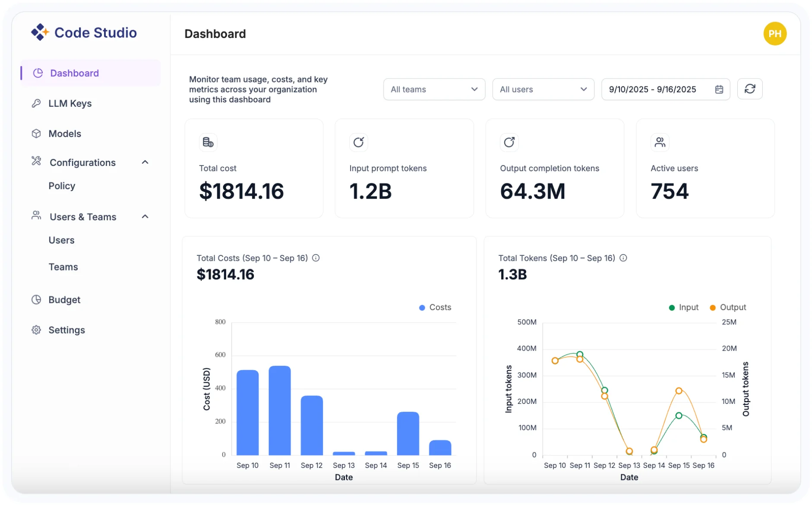Click the Models cube icon
812x505 pixels.
tap(37, 133)
